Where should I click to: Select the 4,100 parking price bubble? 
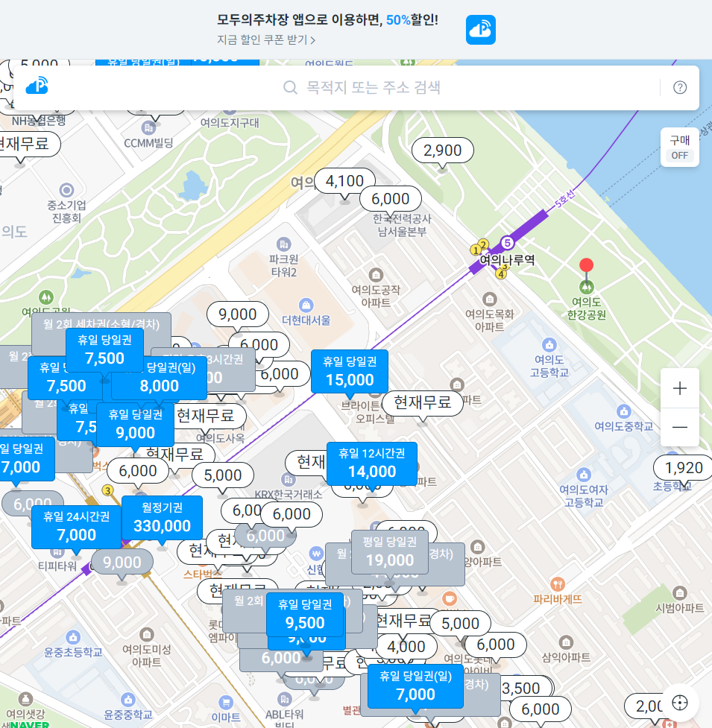(344, 181)
